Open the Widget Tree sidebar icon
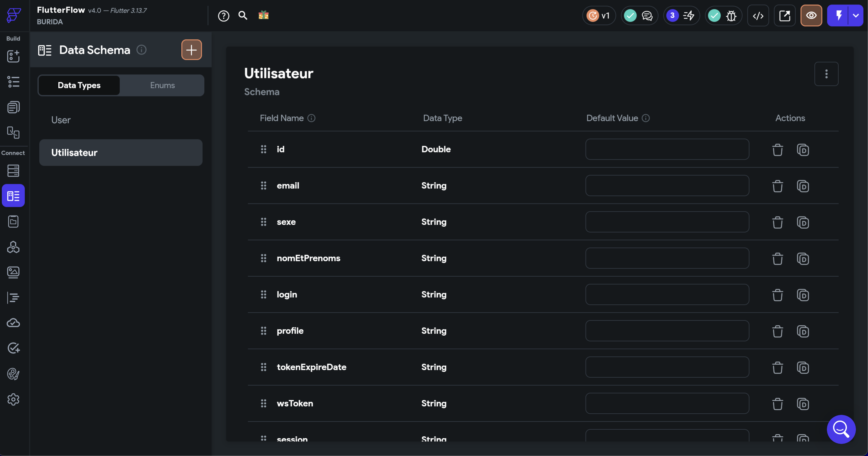This screenshot has height=456, width=868. pyautogui.click(x=13, y=82)
